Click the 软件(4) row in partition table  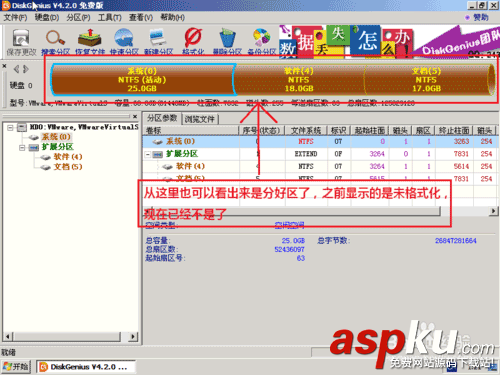point(321,166)
